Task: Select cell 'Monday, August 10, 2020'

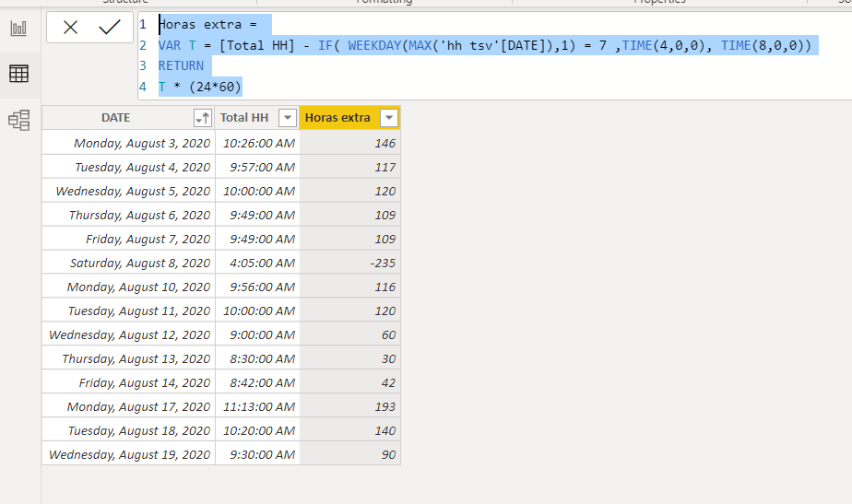Action: click(128, 287)
